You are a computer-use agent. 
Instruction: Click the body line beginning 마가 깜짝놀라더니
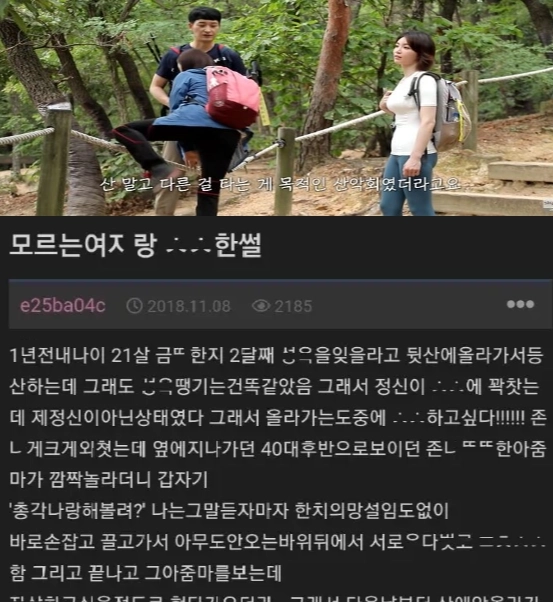click(108, 480)
